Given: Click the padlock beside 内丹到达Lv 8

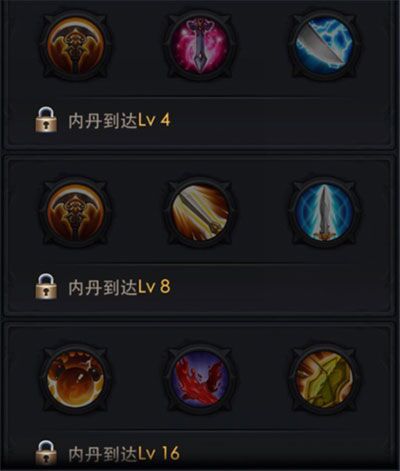Looking at the screenshot, I should (x=46, y=287).
